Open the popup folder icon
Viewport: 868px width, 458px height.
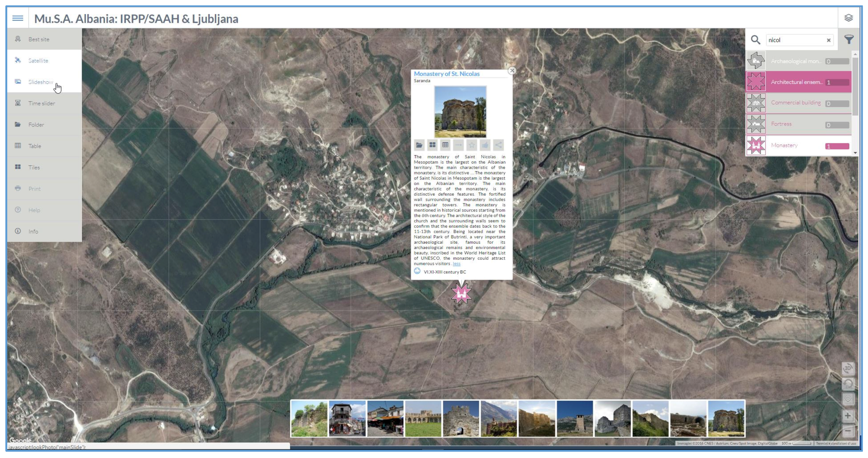419,145
